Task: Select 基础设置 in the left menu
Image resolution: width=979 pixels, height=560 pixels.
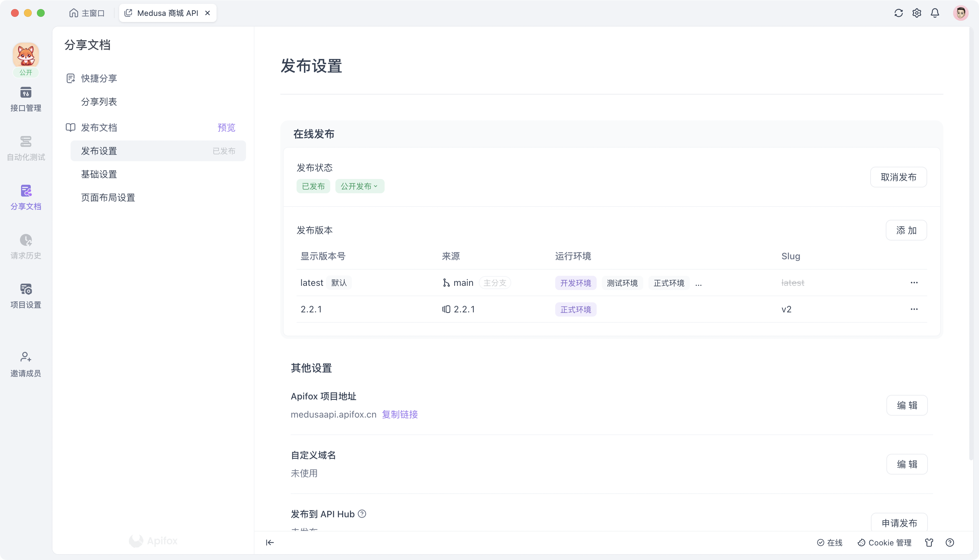Action: (99, 174)
